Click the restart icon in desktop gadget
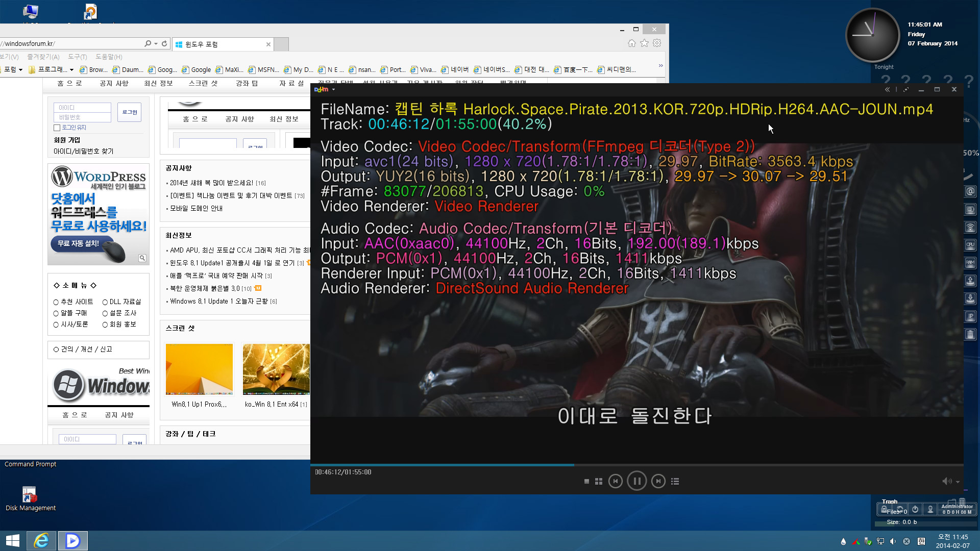The image size is (980, 551). [x=900, y=509]
